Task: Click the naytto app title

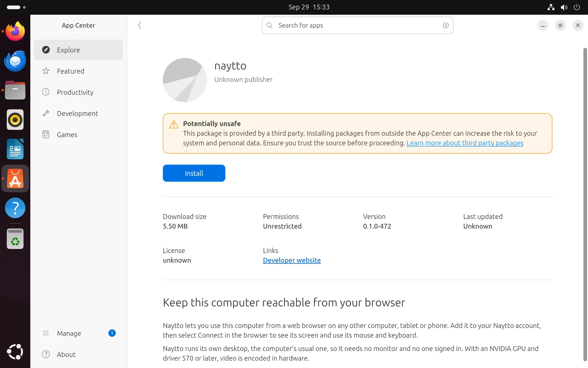Action: tap(230, 66)
